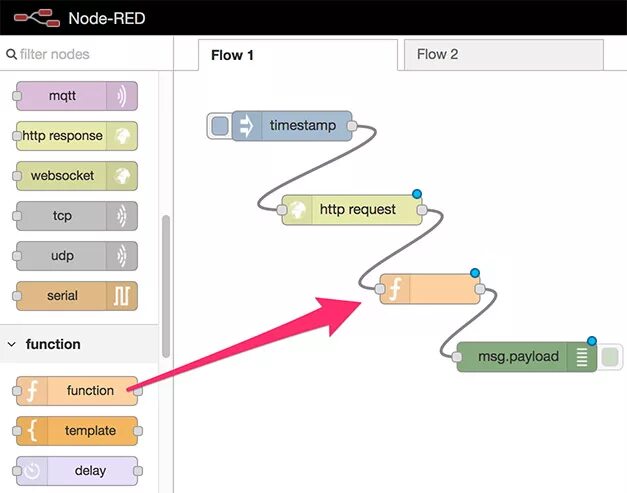This screenshot has height=493, width=627.
Task: Choose the tcp node from palette
Action: (77, 216)
